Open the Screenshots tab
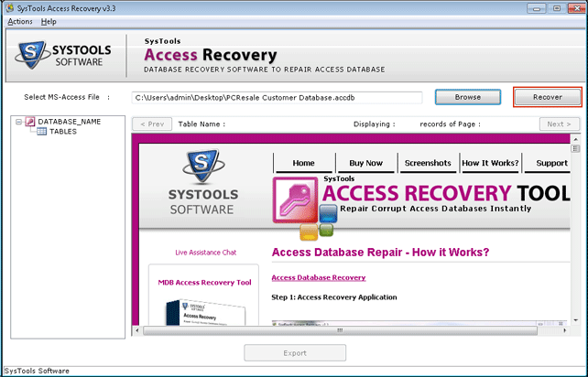 tap(428, 163)
